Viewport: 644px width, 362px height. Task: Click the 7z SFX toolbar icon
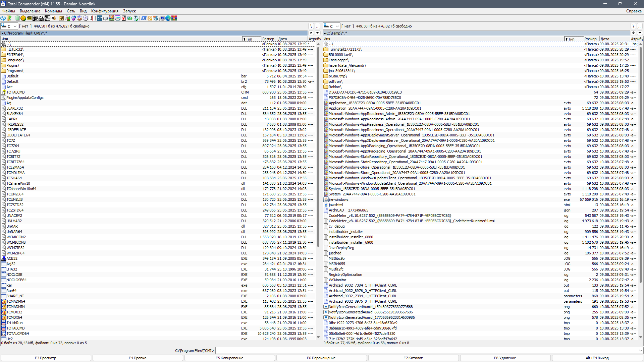(41, 18)
